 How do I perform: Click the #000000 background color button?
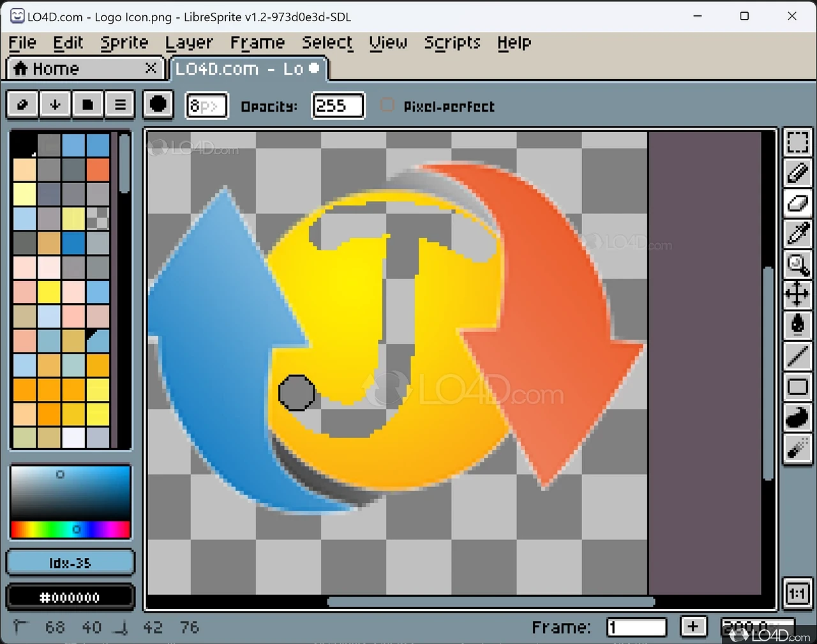point(70,597)
